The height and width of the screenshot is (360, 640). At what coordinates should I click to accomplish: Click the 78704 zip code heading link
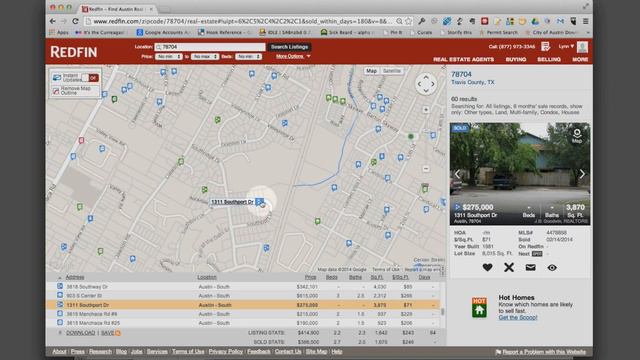click(x=461, y=74)
